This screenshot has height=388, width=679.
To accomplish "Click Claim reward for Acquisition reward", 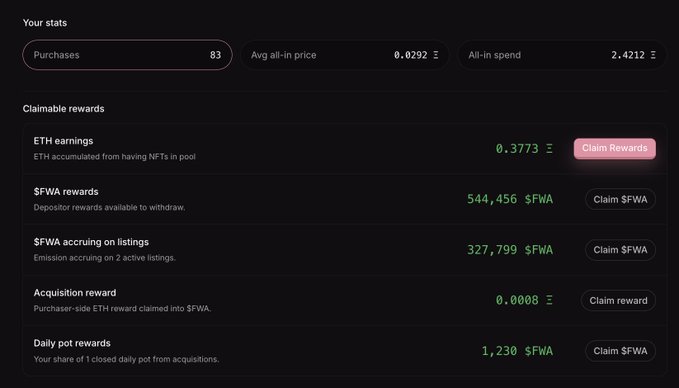I will coord(618,301).
